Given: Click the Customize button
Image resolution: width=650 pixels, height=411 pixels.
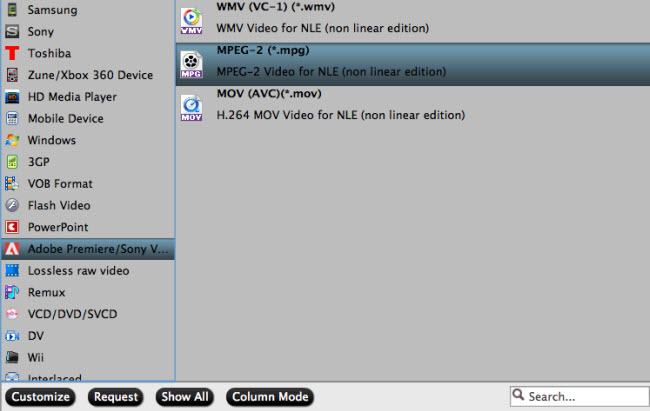Looking at the screenshot, I should tap(40, 397).
